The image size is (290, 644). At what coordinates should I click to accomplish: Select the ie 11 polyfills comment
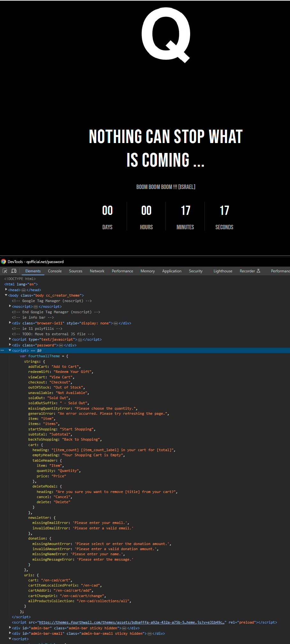37,329
